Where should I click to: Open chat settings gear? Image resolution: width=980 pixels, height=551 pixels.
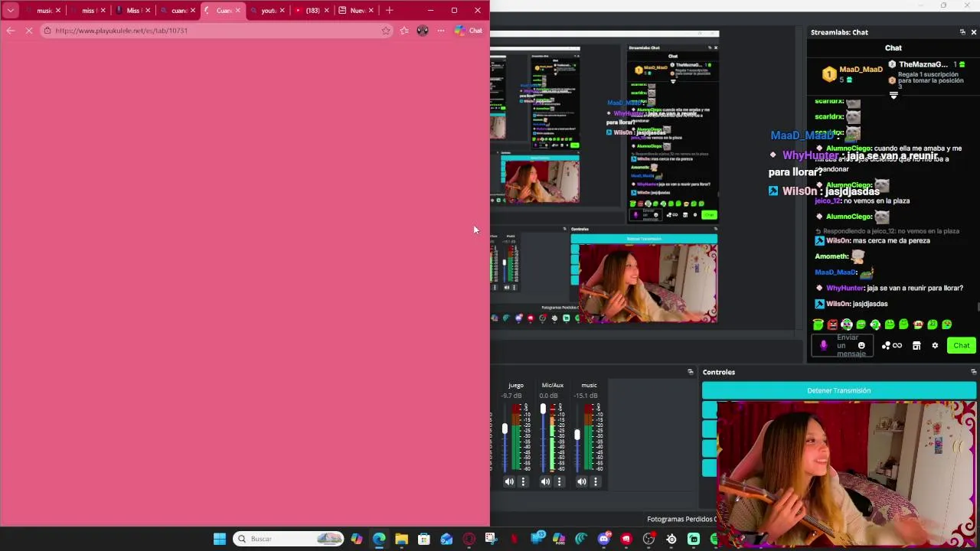[935, 346]
